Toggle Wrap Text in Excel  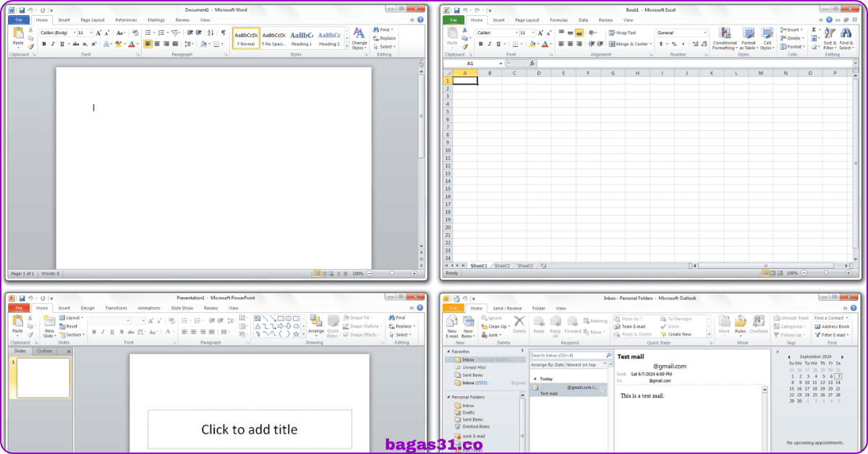pos(622,33)
